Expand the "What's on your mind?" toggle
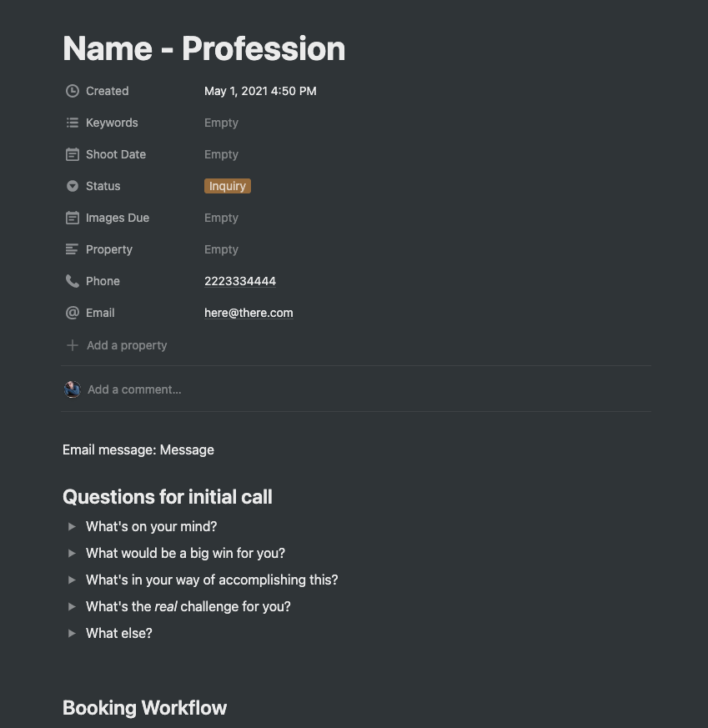Screen dimensions: 708x728 72,526
